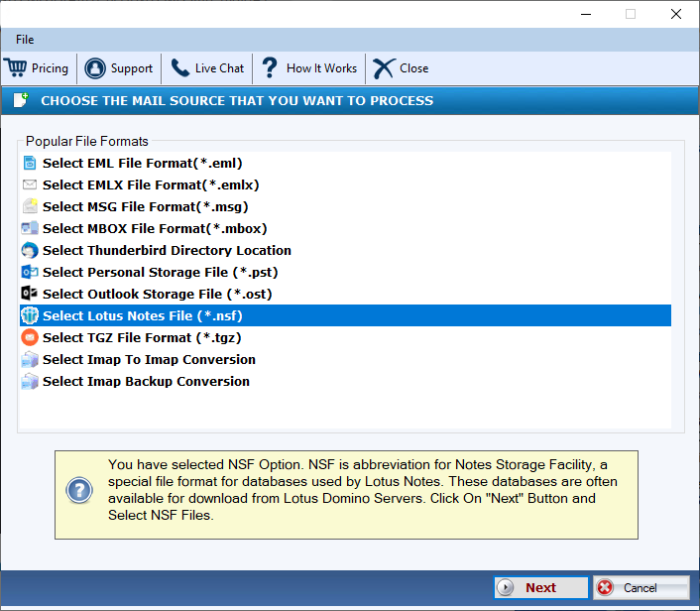Select EMLX File Format(*.emlx) row
Viewport: 700px width, 611px height.
point(345,184)
